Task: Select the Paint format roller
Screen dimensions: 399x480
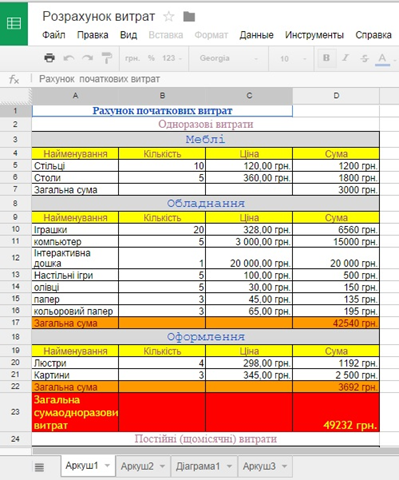Action: (107, 58)
